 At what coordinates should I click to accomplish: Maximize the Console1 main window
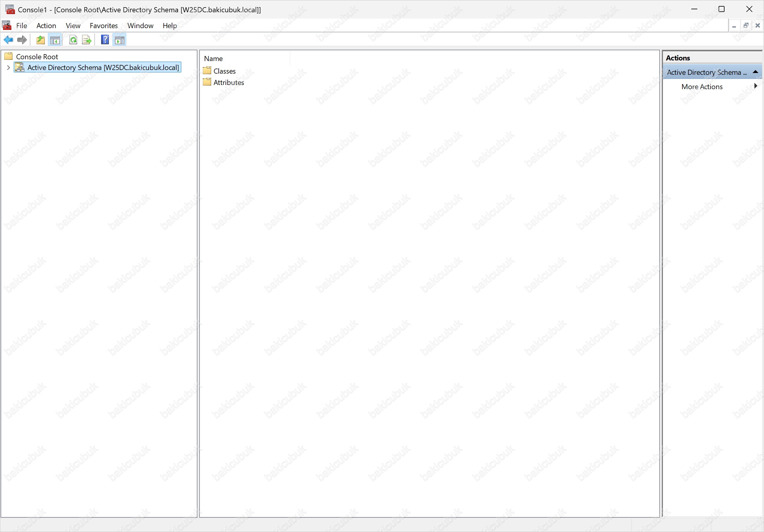click(x=722, y=9)
